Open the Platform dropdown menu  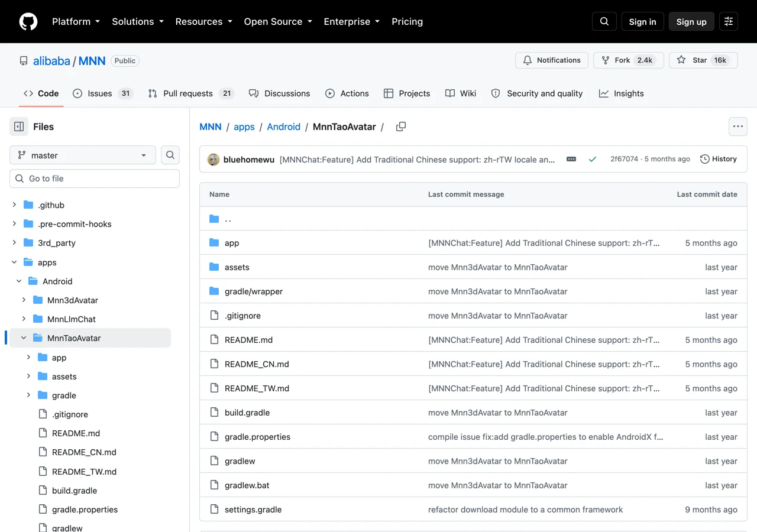point(76,21)
